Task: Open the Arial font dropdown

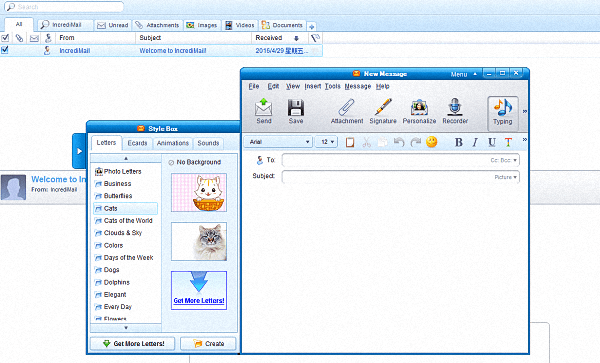Action: (278, 142)
